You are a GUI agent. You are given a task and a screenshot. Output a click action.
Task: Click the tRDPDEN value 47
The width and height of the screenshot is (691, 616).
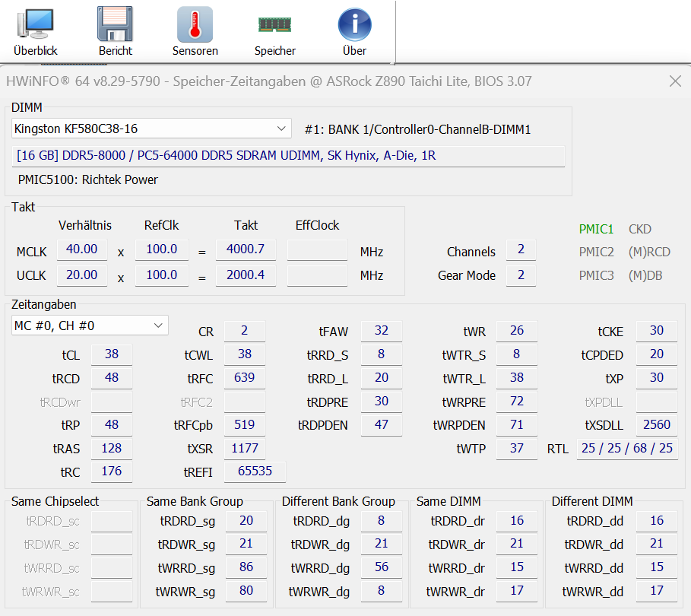pyautogui.click(x=381, y=425)
